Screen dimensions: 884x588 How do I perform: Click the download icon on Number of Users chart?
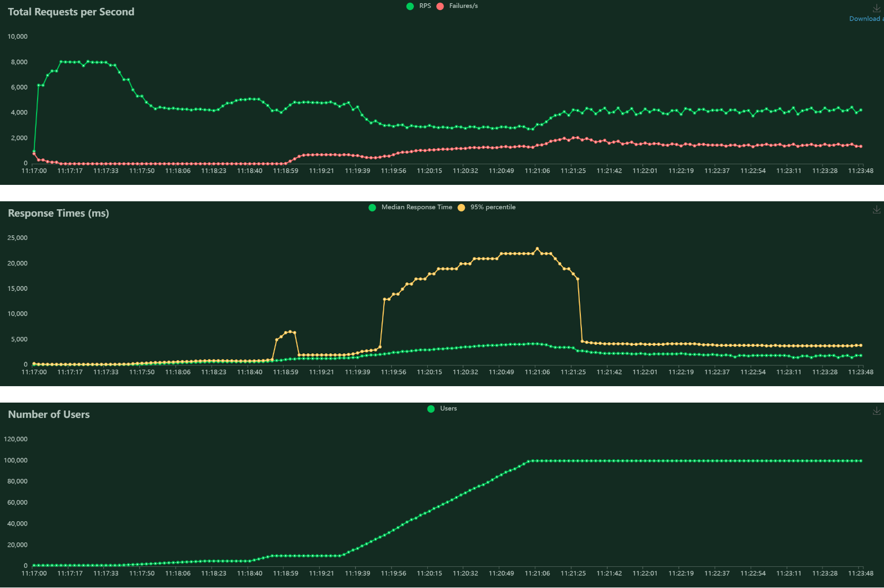coord(877,411)
